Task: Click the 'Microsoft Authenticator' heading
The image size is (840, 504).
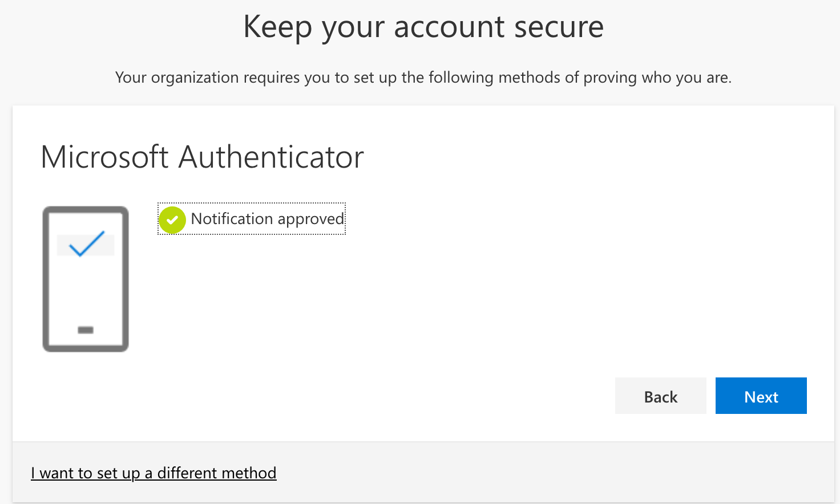Action: [202, 157]
